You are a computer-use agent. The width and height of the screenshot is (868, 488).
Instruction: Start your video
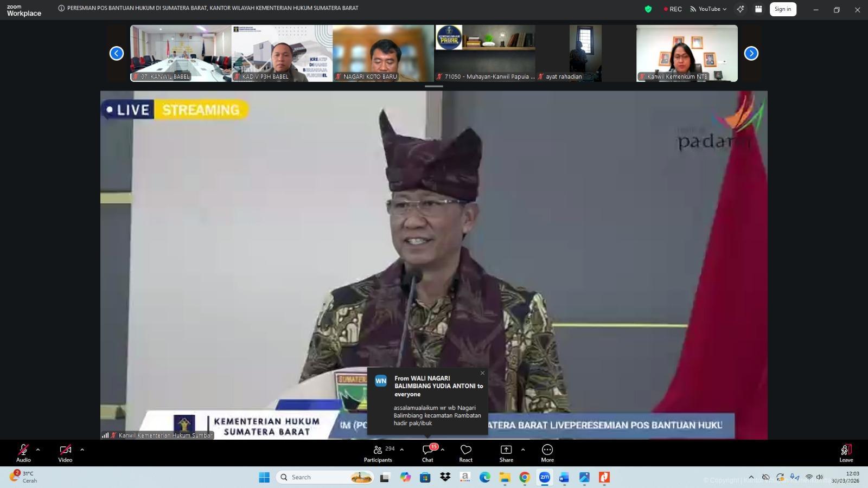click(65, 450)
